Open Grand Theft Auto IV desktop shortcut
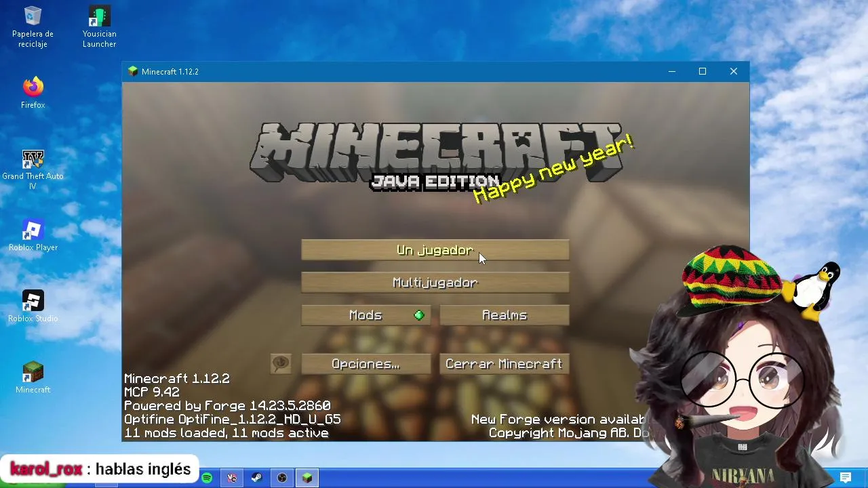The width and height of the screenshot is (868, 488). click(33, 169)
